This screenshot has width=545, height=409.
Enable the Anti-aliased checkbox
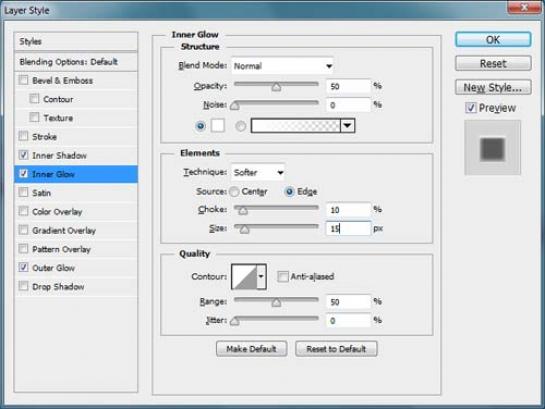(x=283, y=277)
